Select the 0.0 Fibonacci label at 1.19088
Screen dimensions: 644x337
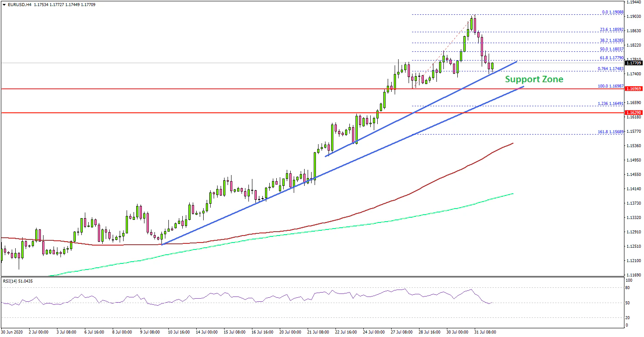click(612, 12)
